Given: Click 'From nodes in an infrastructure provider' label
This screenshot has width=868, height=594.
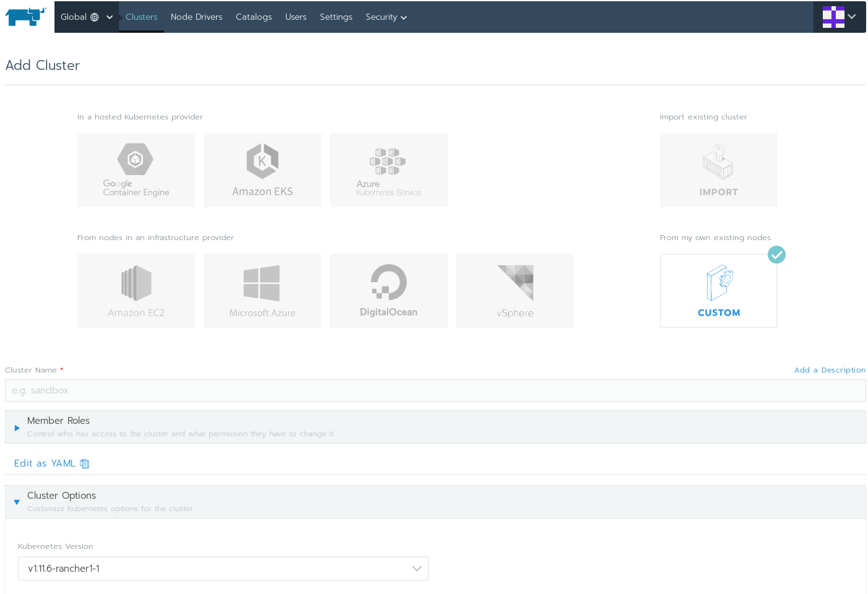Looking at the screenshot, I should 155,238.
